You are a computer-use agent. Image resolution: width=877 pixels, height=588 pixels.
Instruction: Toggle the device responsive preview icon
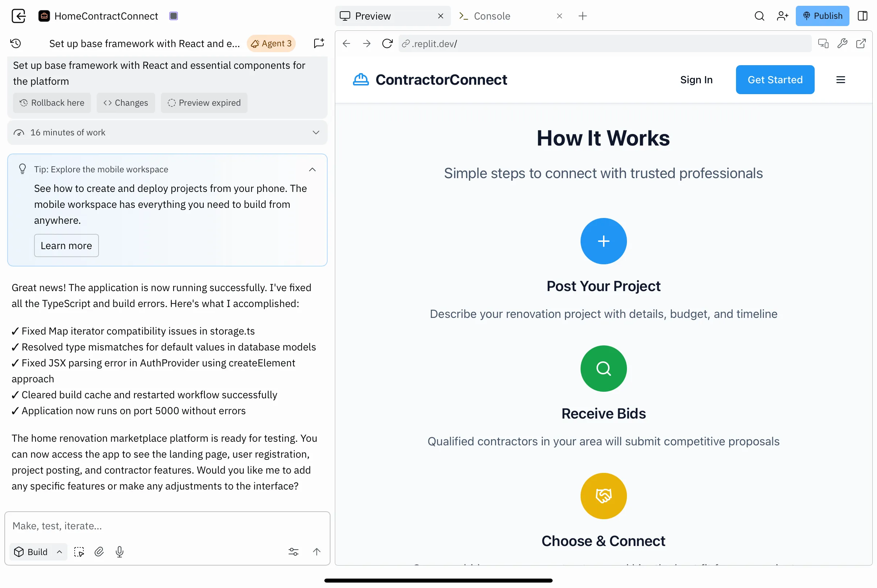click(x=823, y=43)
